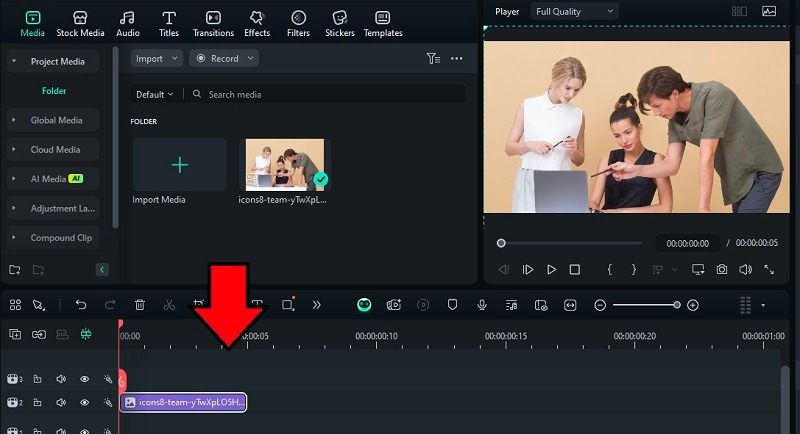Mute timeline track 3
This screenshot has height=434, width=800.
click(61, 379)
